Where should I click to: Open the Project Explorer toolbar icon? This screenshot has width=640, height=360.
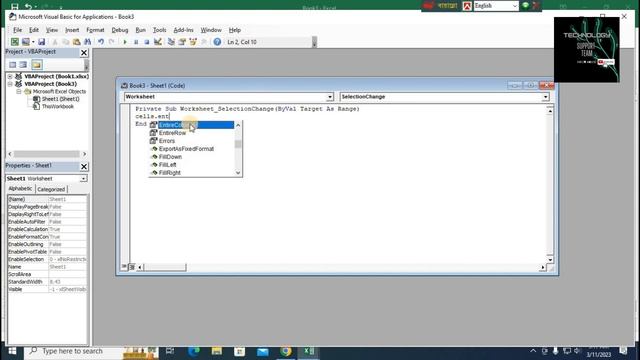point(171,42)
